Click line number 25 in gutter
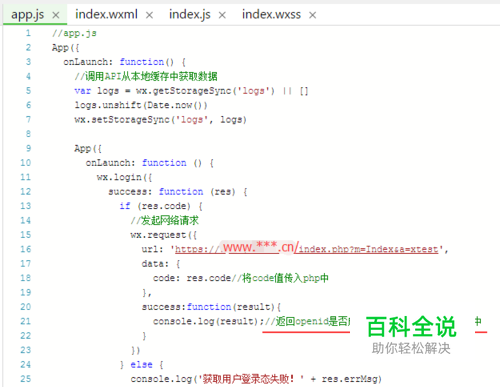Image resolution: width=500 pixels, height=387 pixels. click(x=26, y=379)
